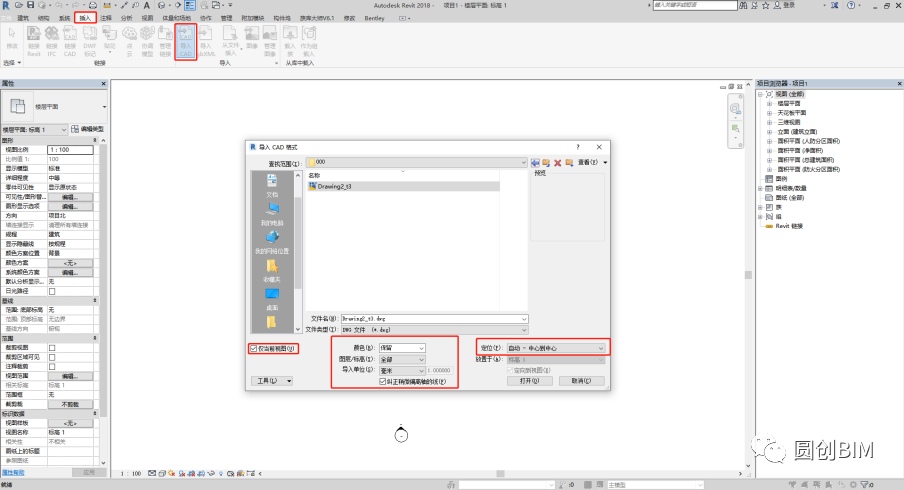Open the Colors (颜色) dropdown in dialog

click(402, 348)
